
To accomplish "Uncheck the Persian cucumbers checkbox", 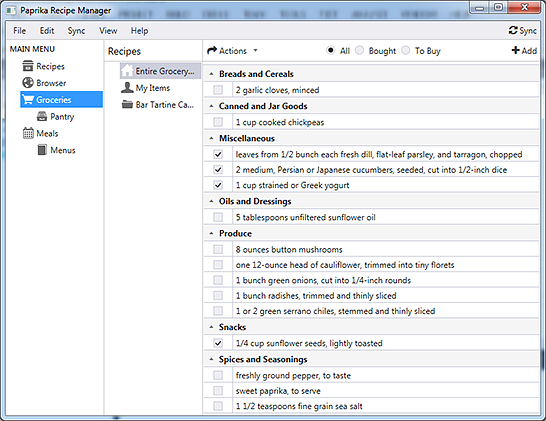I will point(218,170).
